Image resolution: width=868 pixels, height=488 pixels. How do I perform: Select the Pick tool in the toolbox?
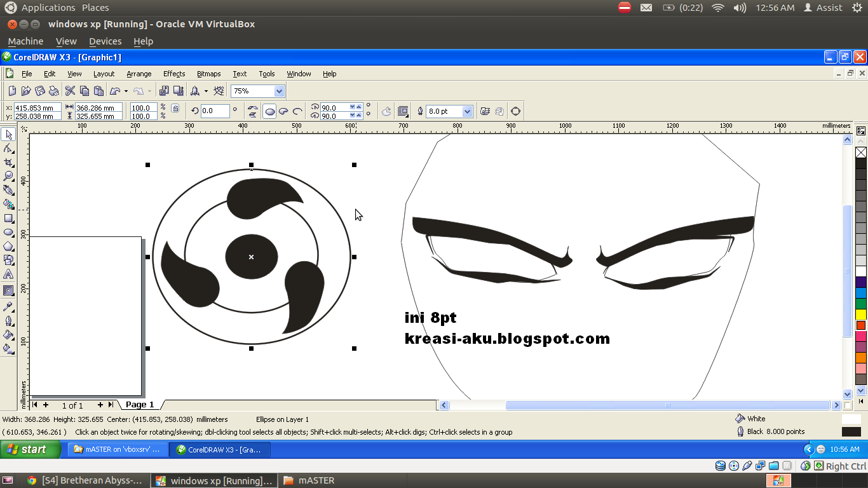pos(8,135)
